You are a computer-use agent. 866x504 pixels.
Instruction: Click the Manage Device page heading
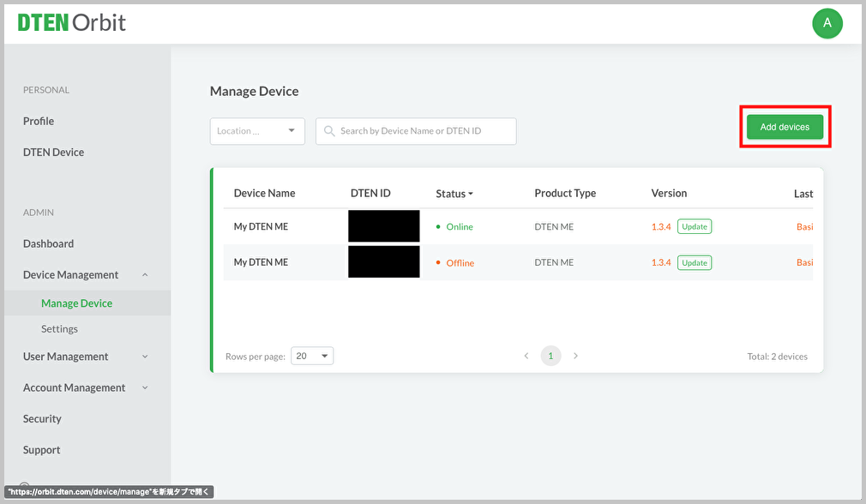pyautogui.click(x=254, y=91)
